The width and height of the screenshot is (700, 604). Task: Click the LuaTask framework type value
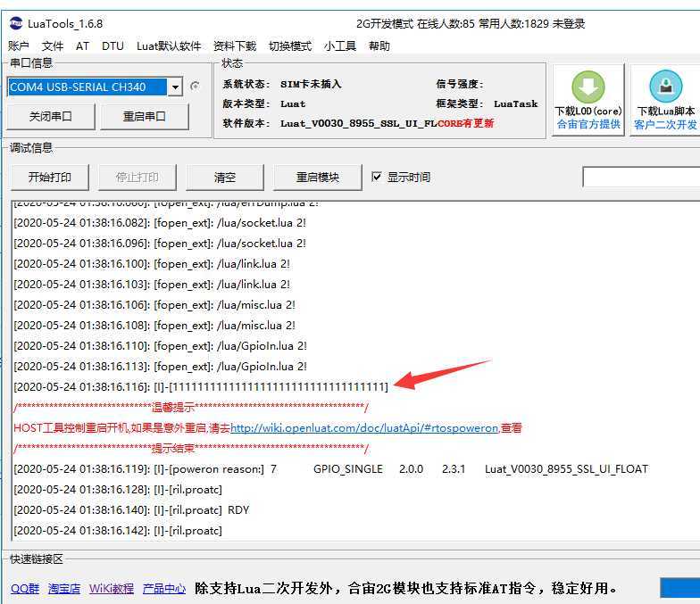(516, 103)
